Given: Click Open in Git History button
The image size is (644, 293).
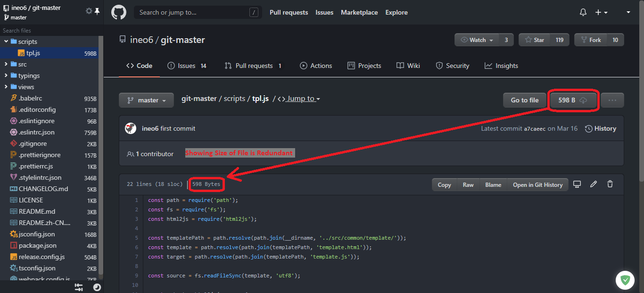Looking at the screenshot, I should 538,184.
